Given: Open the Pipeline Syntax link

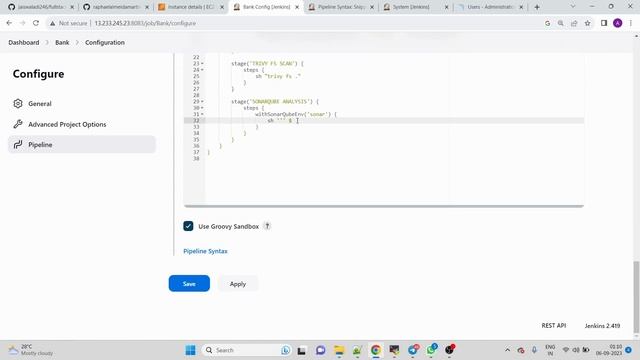Looking at the screenshot, I should point(205,251).
